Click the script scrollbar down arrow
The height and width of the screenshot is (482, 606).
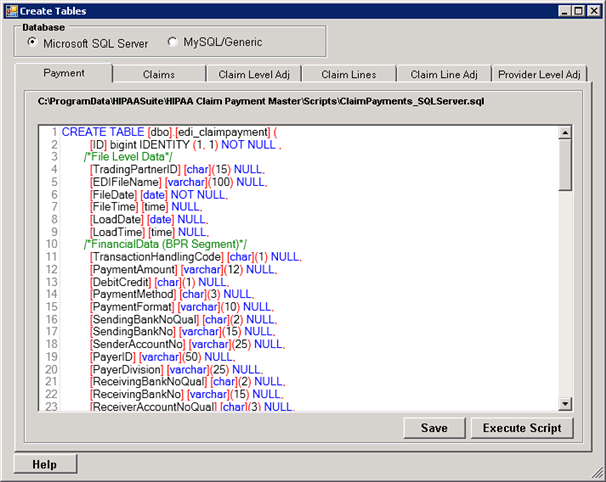565,402
